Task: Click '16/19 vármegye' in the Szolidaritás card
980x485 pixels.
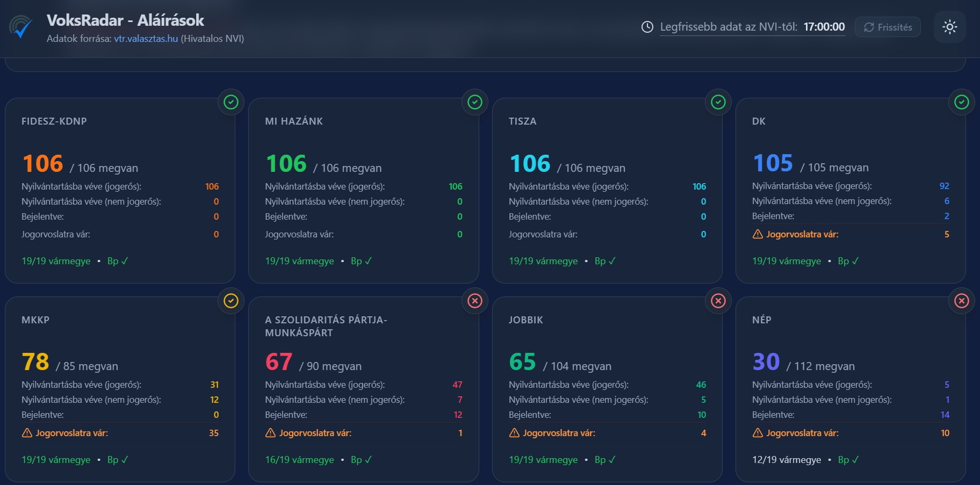Action: [x=299, y=460]
